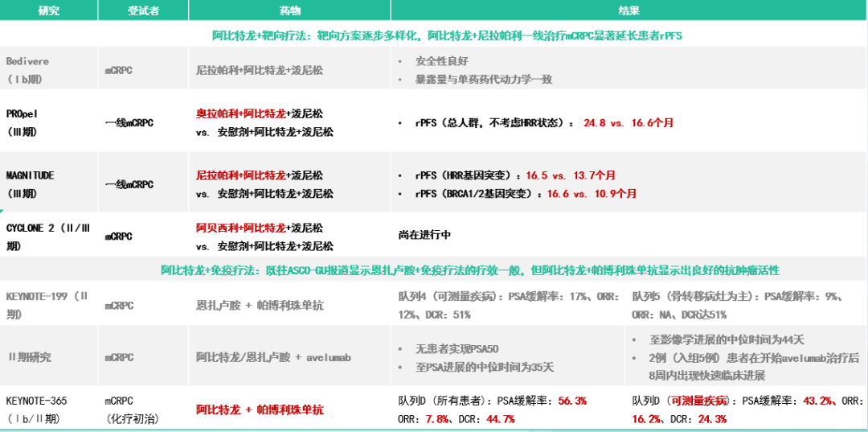Click the '安全性良好' bullet
The height and width of the screenshot is (432, 868).
tap(441, 61)
